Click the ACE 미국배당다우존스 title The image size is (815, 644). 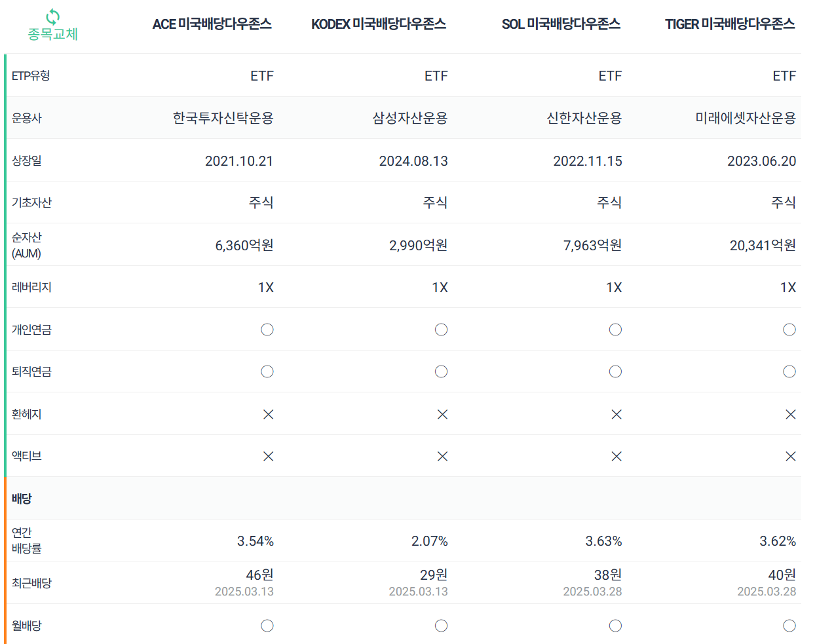(213, 24)
